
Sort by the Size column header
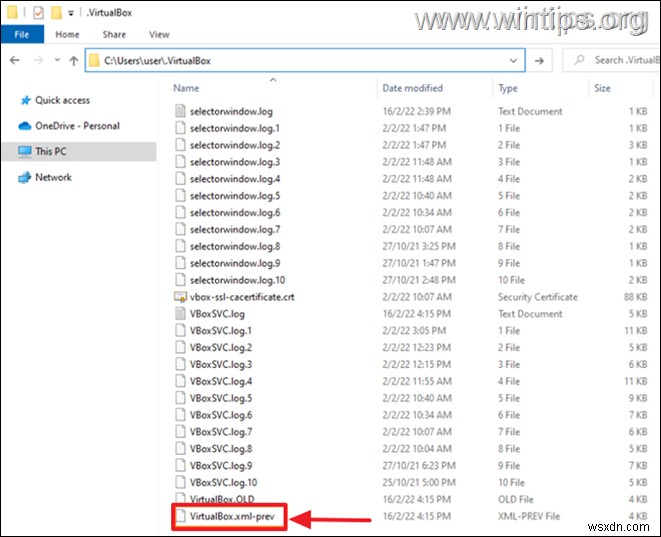(x=602, y=88)
